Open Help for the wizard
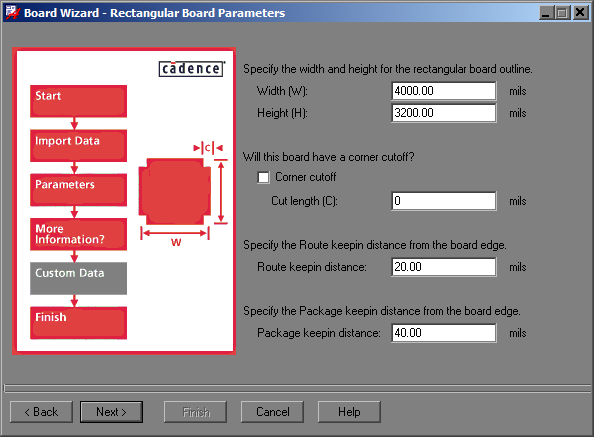 349,412
